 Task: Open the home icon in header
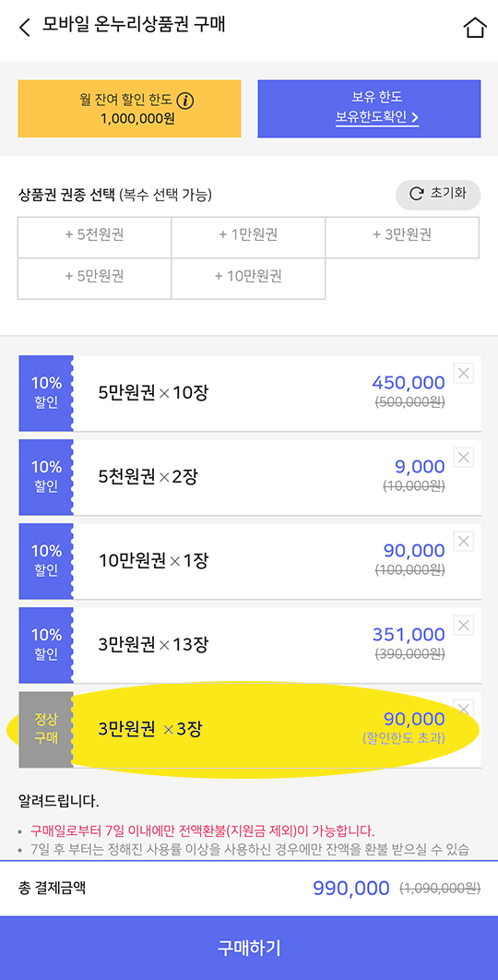coord(475,28)
